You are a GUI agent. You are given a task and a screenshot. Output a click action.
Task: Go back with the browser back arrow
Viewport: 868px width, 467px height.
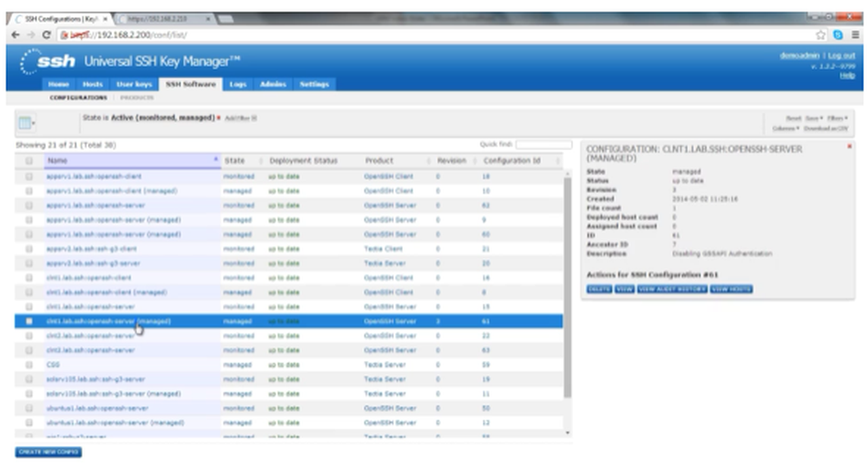[16, 35]
